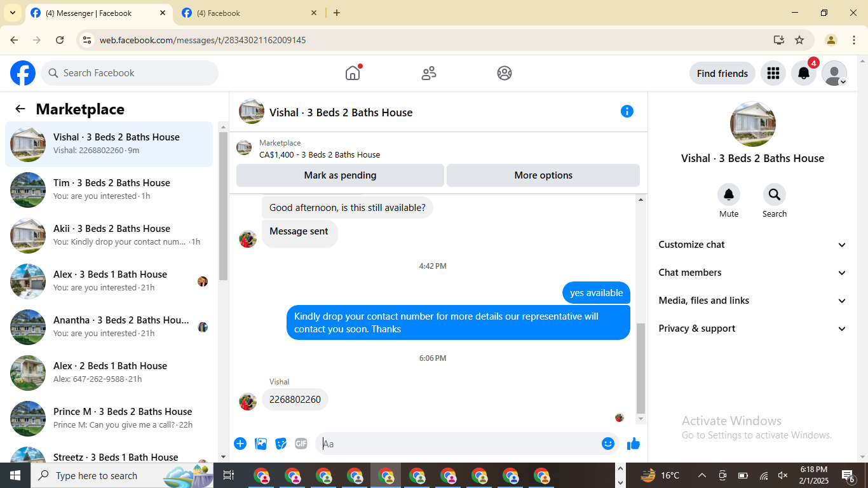This screenshot has width=868, height=488.
Task: Toggle the muted volume tray icon
Action: pyautogui.click(x=783, y=475)
